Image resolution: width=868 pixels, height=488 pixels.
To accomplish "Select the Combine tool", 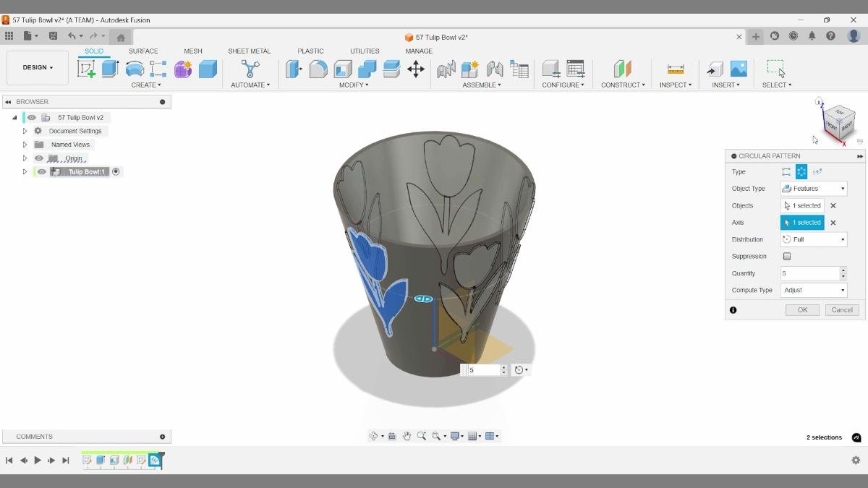I will pos(367,69).
